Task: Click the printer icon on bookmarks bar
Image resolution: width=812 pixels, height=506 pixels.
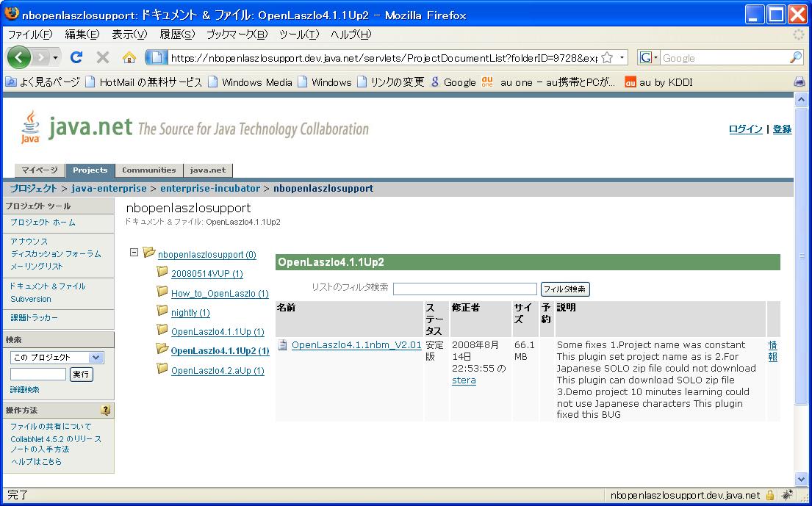Action: (799, 82)
